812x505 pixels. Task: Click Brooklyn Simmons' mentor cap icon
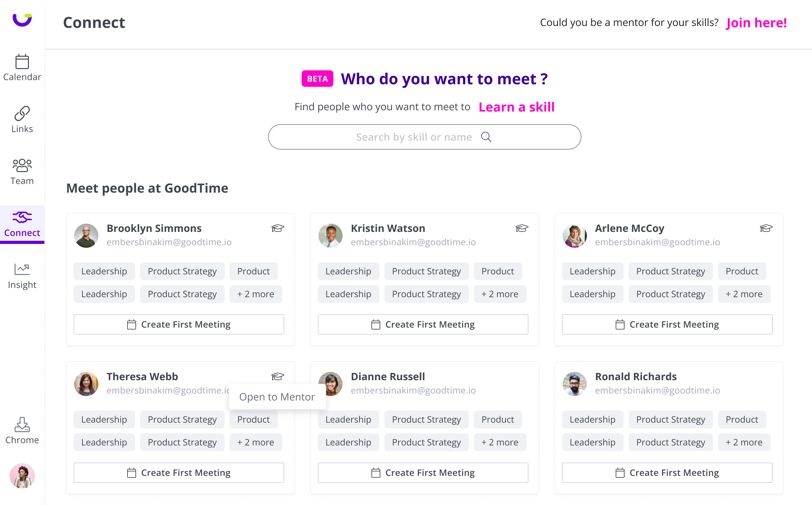click(x=278, y=228)
